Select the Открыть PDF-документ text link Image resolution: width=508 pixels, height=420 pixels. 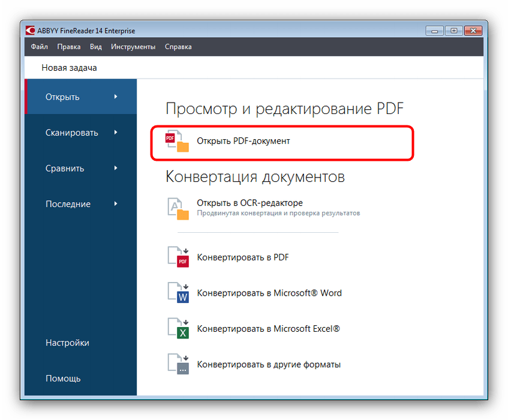point(243,142)
